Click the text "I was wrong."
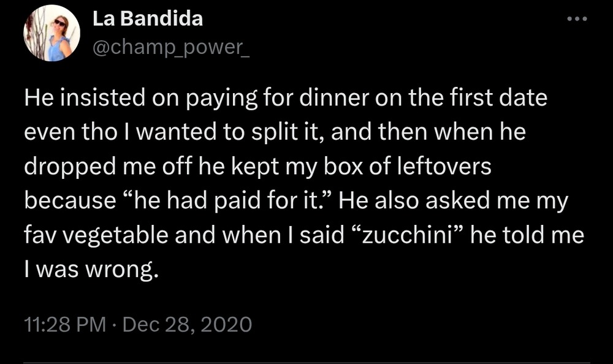Image resolution: width=613 pixels, height=364 pixels. (x=91, y=270)
